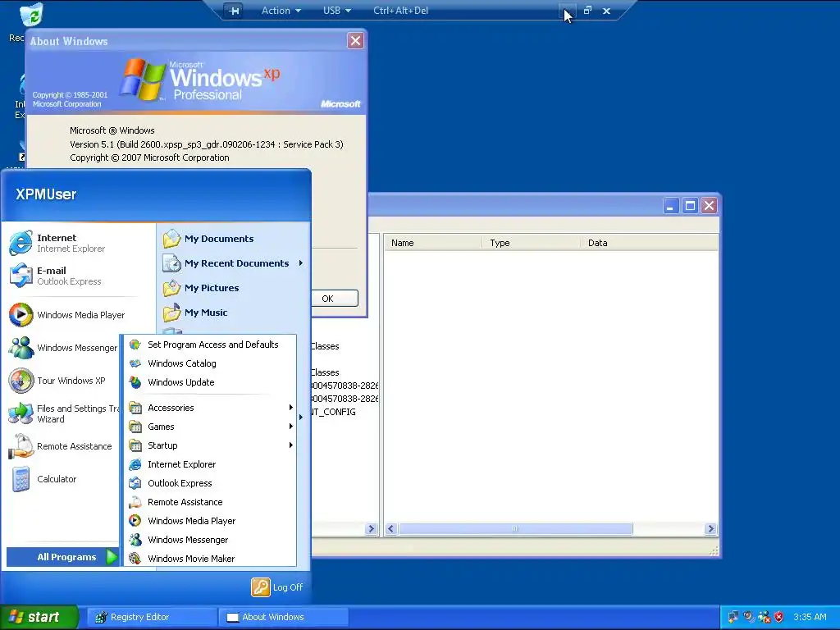Switch to Registry Editor taskbar button
This screenshot has width=840, height=630.
tap(150, 617)
